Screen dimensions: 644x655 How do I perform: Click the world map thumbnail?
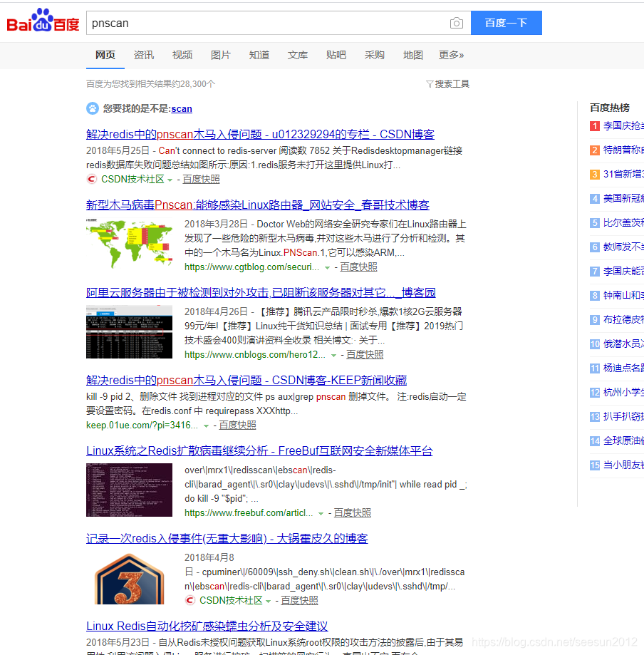coord(129,243)
